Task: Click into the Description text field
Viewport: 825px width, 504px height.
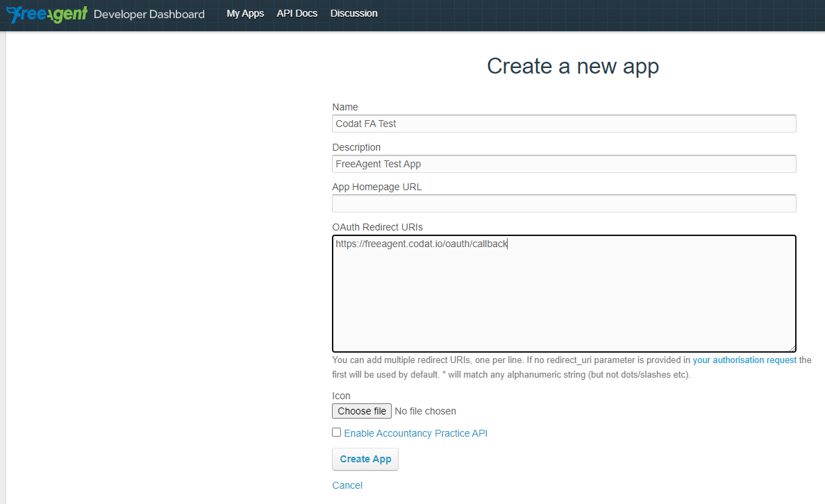Action: click(563, 164)
